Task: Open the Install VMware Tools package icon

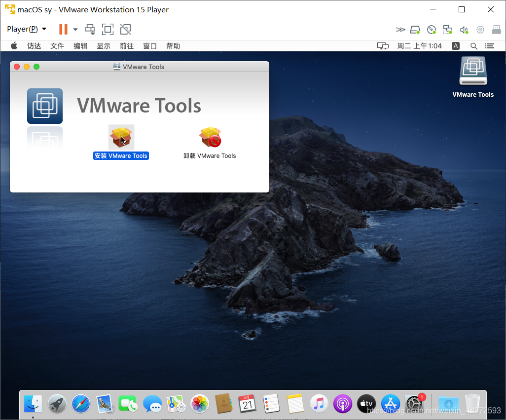Action: click(x=121, y=137)
